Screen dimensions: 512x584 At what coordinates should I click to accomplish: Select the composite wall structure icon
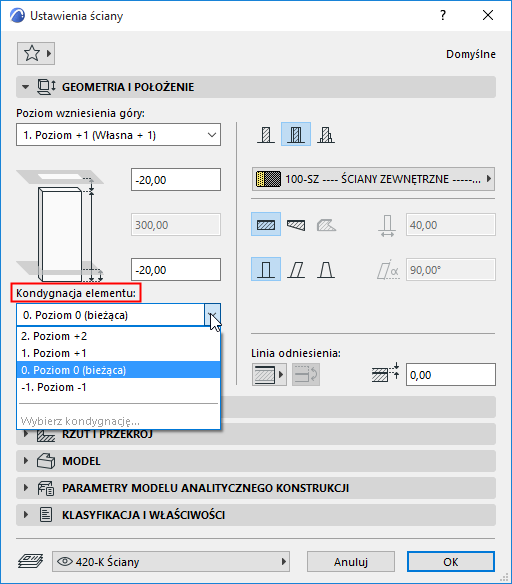click(296, 134)
